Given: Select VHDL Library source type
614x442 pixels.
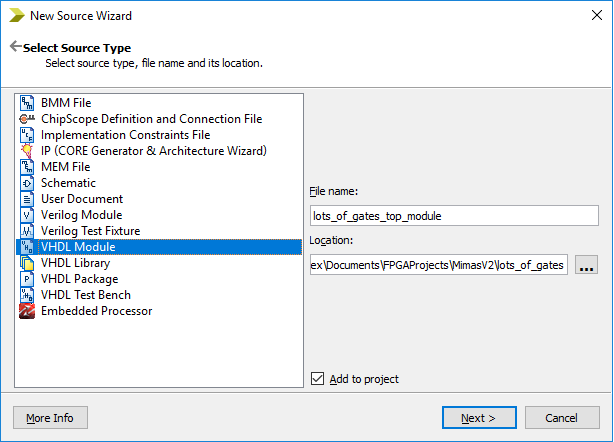Looking at the screenshot, I should (75, 263).
